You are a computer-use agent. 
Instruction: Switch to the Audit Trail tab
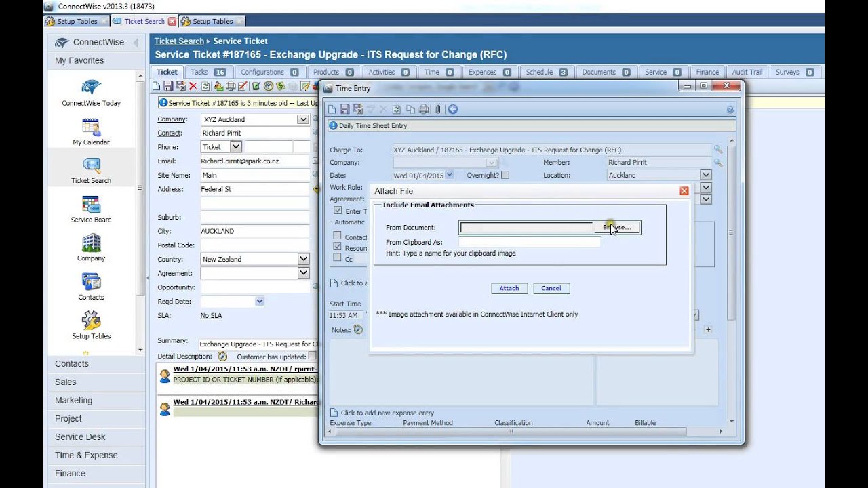(747, 72)
